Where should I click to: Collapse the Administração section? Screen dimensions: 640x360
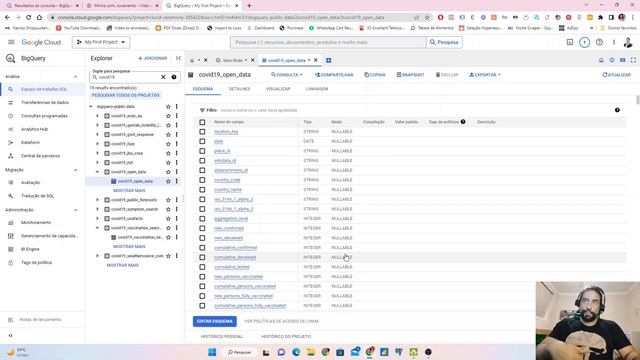[x=75, y=210]
